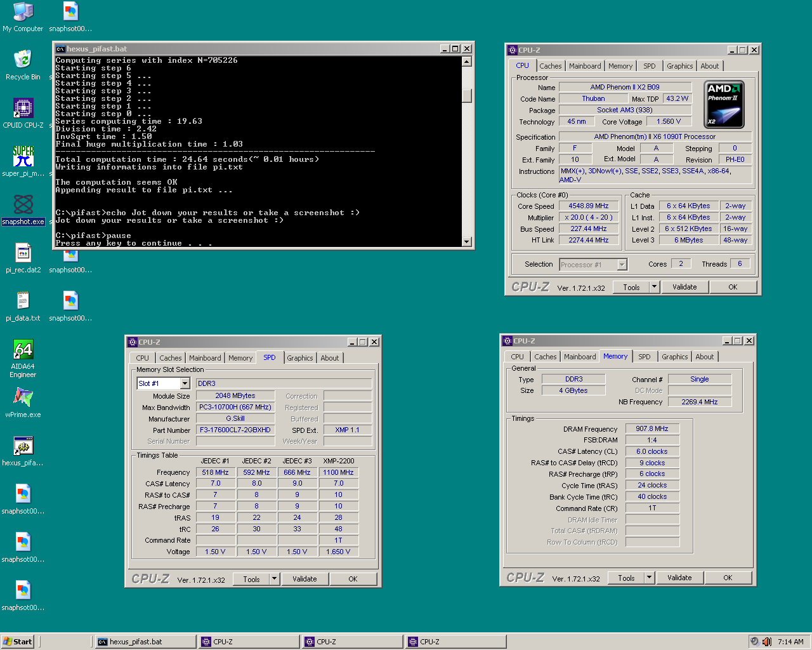Open the CPUID CPU-Z desktop icon
This screenshot has width=812, height=650.
[x=23, y=109]
